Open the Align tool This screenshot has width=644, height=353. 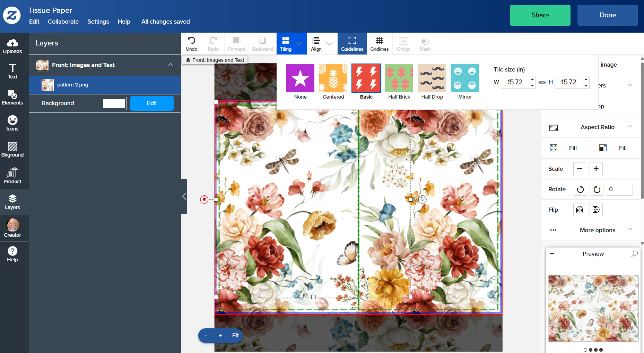[x=316, y=44]
